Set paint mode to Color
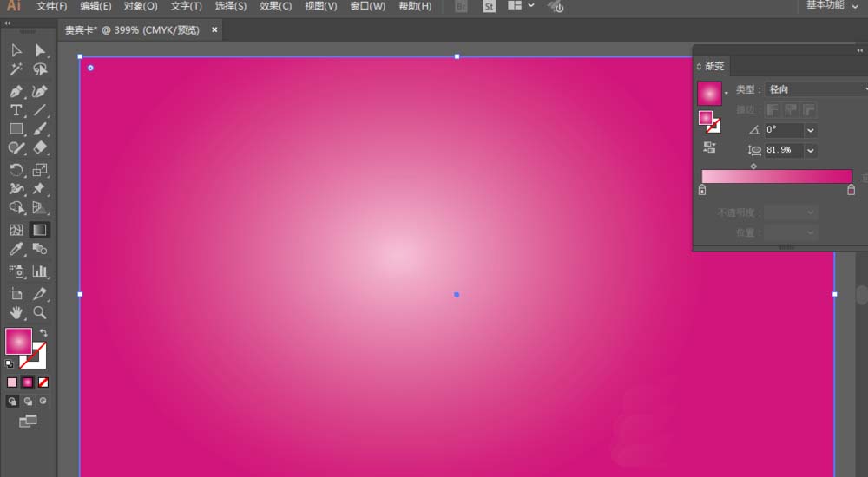This screenshot has width=868, height=477. 12,382
